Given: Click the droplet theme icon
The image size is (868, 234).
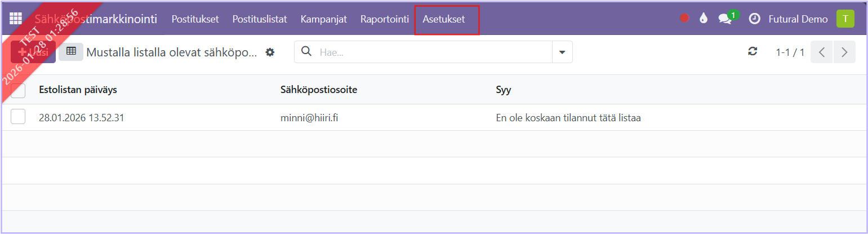Looking at the screenshot, I should (x=703, y=19).
